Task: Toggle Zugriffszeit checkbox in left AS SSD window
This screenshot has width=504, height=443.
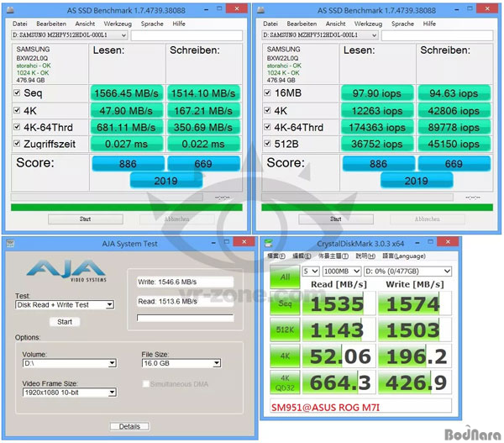Action: point(17,143)
